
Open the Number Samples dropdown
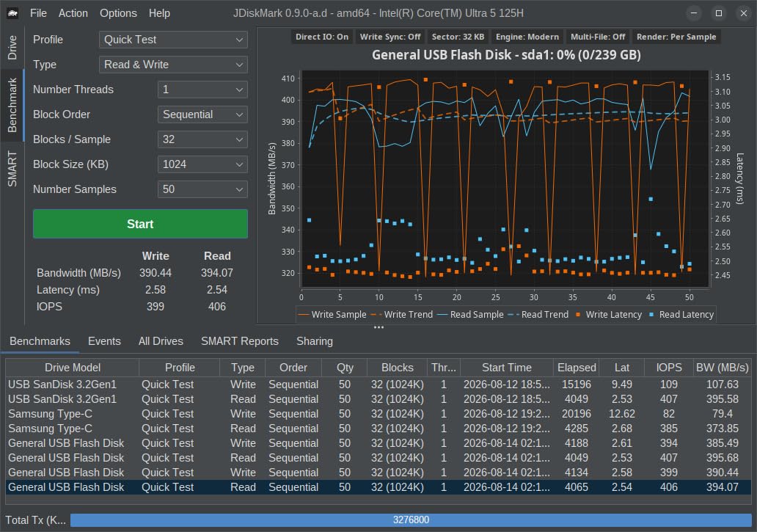click(x=202, y=189)
